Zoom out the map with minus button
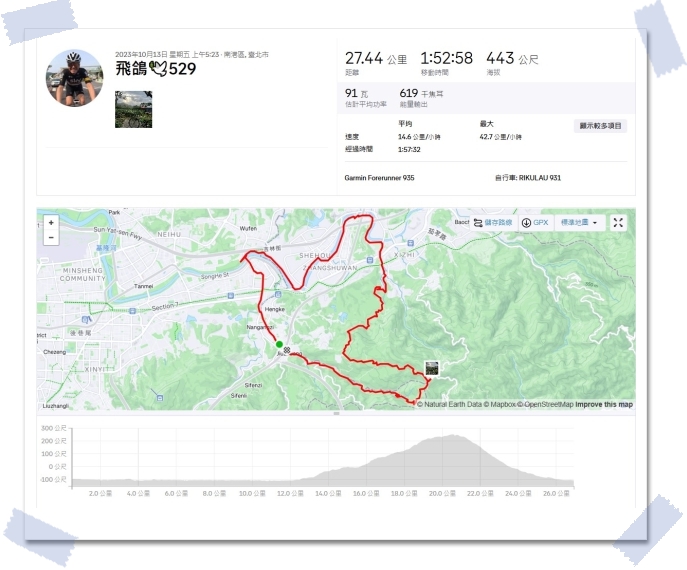Viewport: 687px width, 570px height. [51, 237]
